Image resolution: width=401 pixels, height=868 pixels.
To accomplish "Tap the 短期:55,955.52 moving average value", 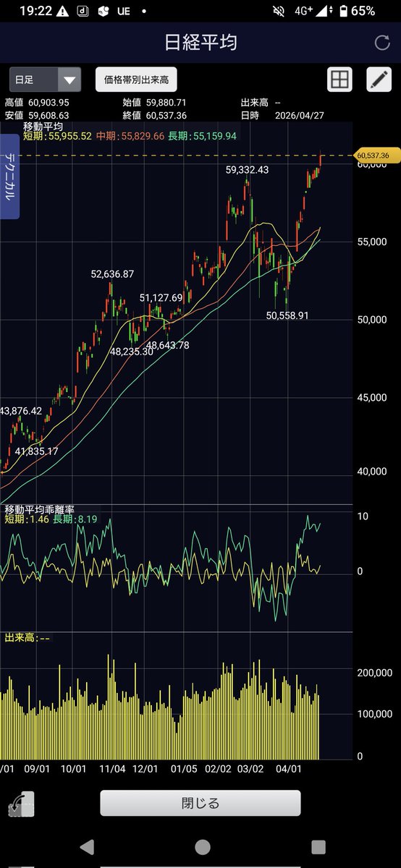I will pos(57,136).
